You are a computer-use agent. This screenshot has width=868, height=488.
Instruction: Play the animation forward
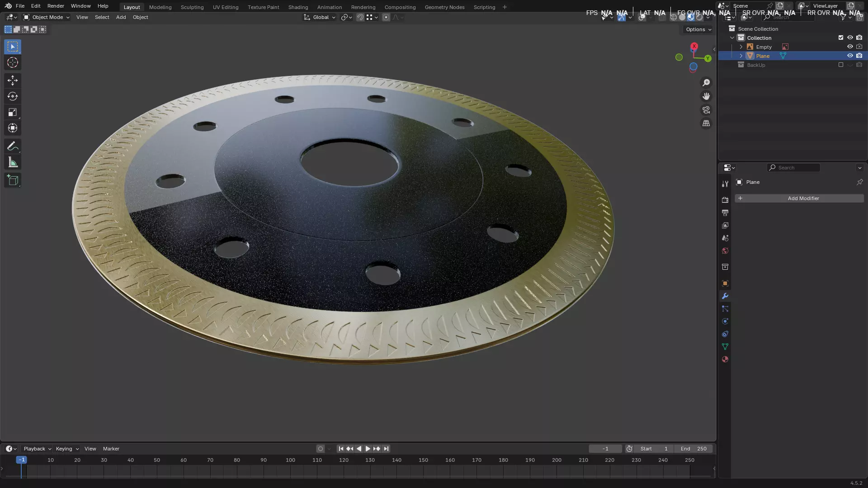368,449
